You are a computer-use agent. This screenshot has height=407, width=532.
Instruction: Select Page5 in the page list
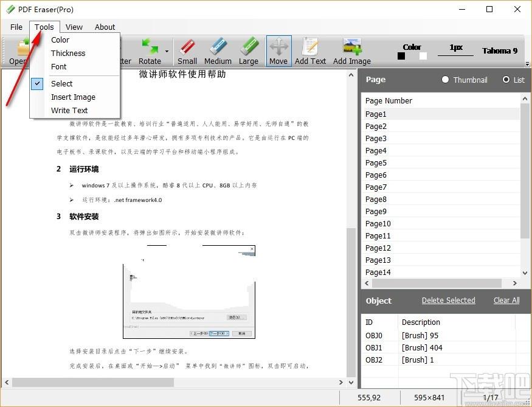(x=441, y=163)
